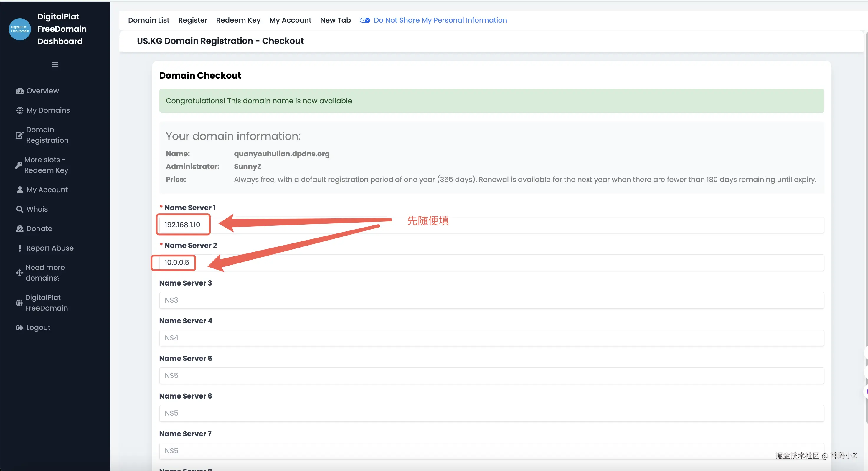Open Do Not Share My Personal Information
Image resolution: width=868 pixels, height=471 pixels.
click(440, 20)
